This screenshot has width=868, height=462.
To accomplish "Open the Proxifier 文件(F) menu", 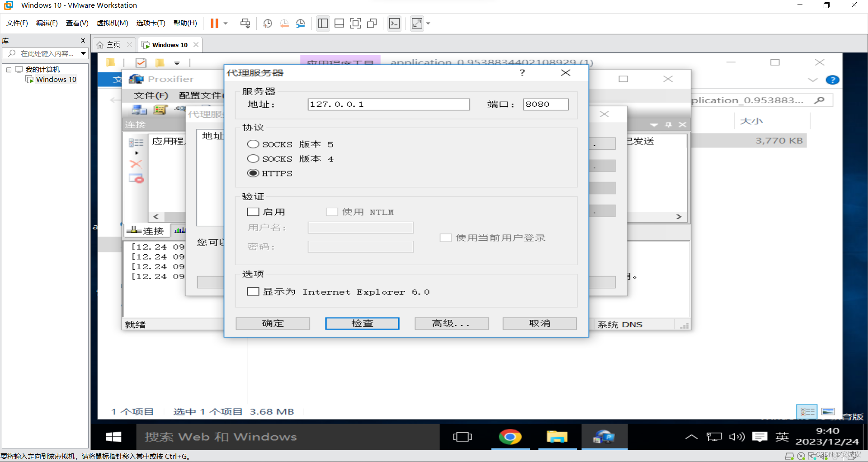I will pos(151,95).
